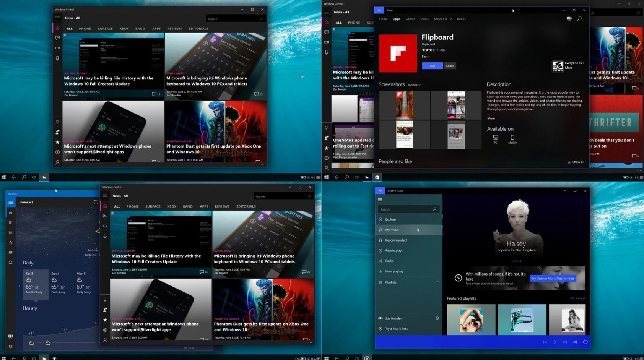Expand hamburger menu in Windows Central behind Store
Screen dimensions: 644x360
pyautogui.click(x=326, y=12)
